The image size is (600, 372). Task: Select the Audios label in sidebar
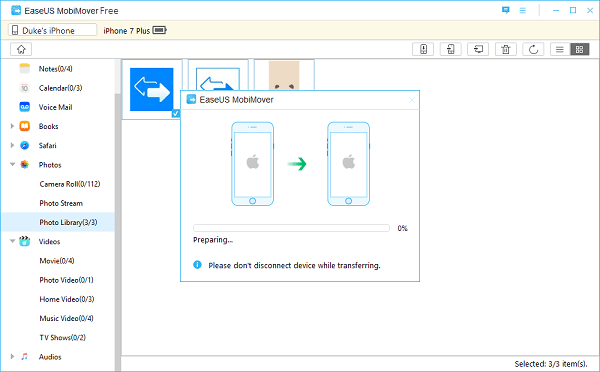pos(50,357)
